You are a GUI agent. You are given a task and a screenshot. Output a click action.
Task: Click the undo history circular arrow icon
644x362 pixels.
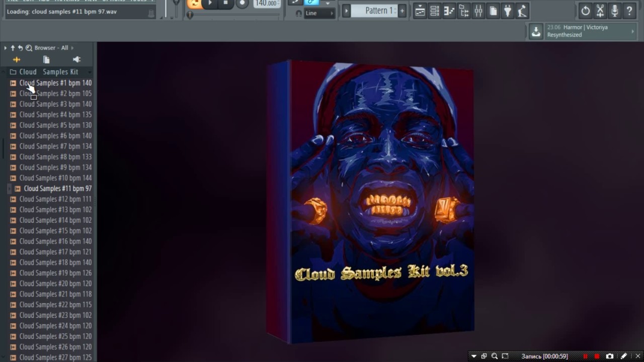[x=586, y=11]
